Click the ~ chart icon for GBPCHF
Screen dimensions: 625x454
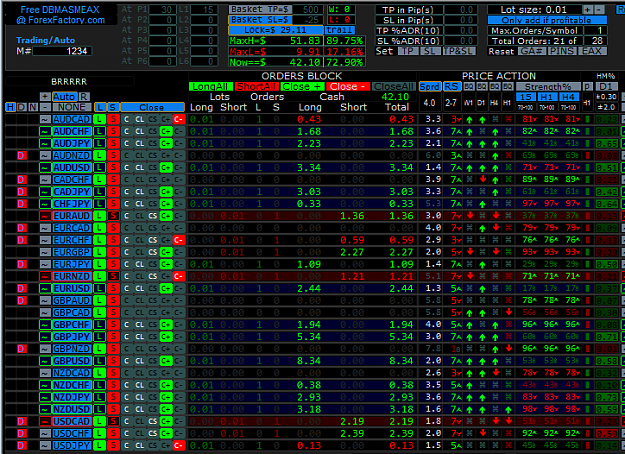pyautogui.click(x=45, y=324)
